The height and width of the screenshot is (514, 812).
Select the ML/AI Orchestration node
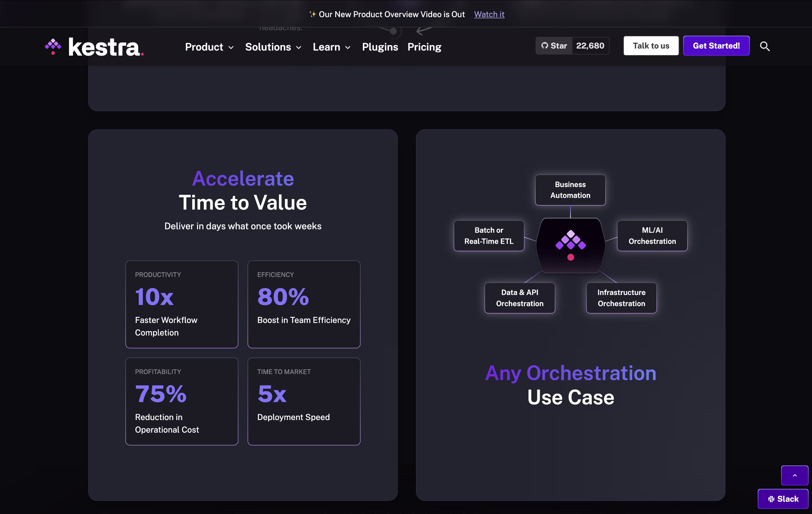pos(652,235)
